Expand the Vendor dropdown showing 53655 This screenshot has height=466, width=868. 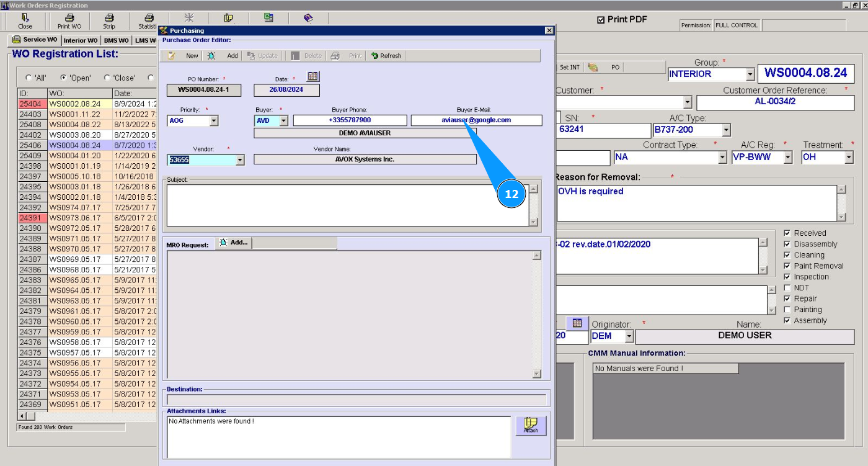coord(240,160)
